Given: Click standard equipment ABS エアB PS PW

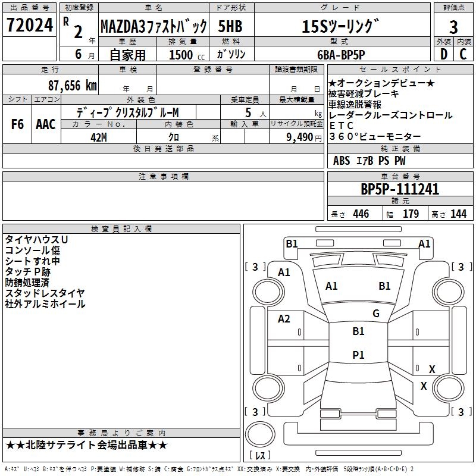Looking at the screenshot, I should click(x=369, y=161).
